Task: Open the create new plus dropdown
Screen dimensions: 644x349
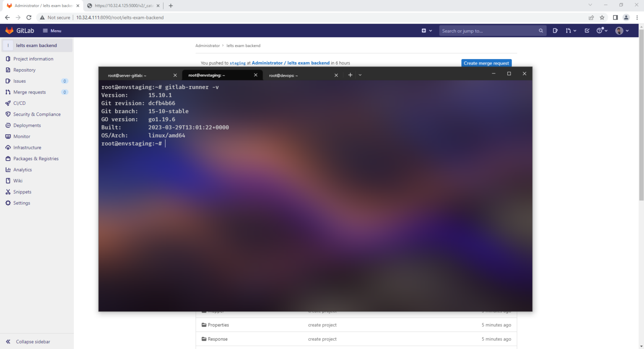Action: pyautogui.click(x=427, y=31)
